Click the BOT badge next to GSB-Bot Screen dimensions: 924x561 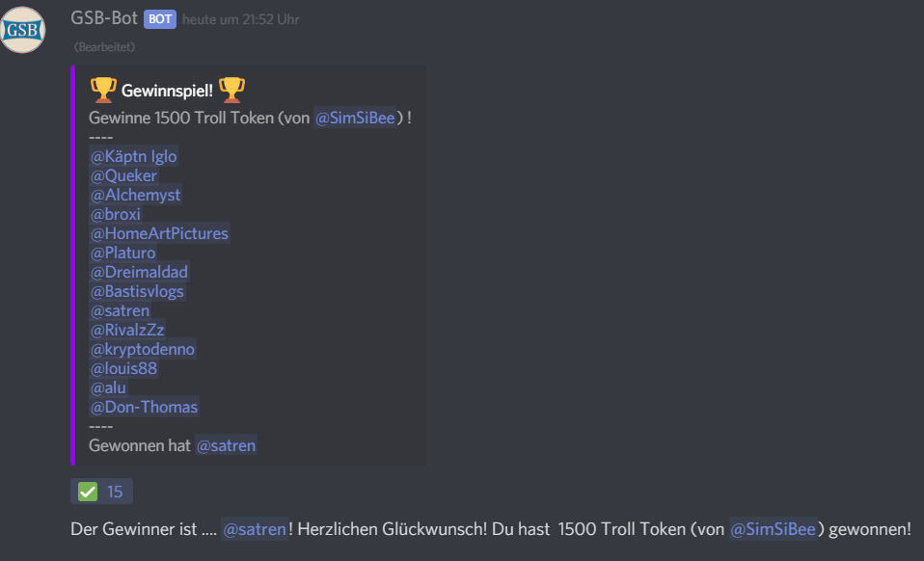pyautogui.click(x=160, y=19)
